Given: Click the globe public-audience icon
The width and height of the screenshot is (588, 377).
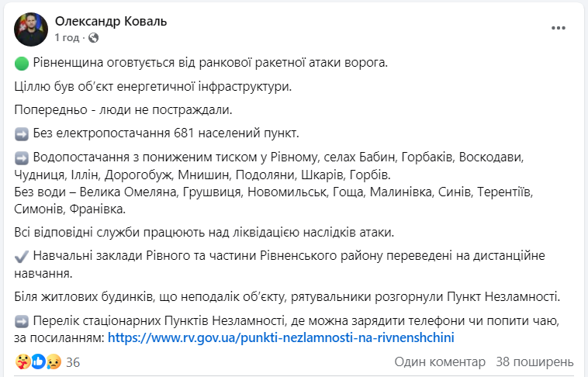Looking at the screenshot, I should pyautogui.click(x=94, y=37).
